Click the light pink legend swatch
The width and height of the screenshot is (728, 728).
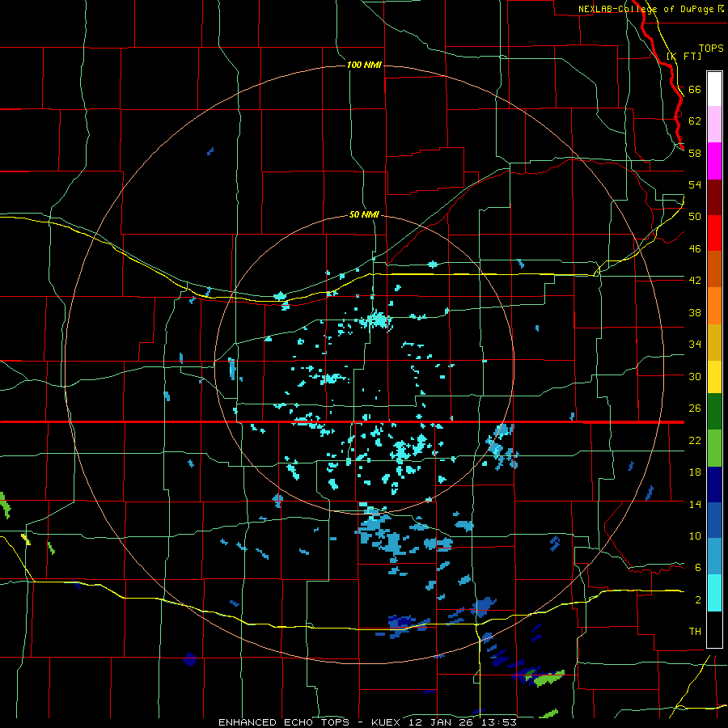click(x=714, y=124)
